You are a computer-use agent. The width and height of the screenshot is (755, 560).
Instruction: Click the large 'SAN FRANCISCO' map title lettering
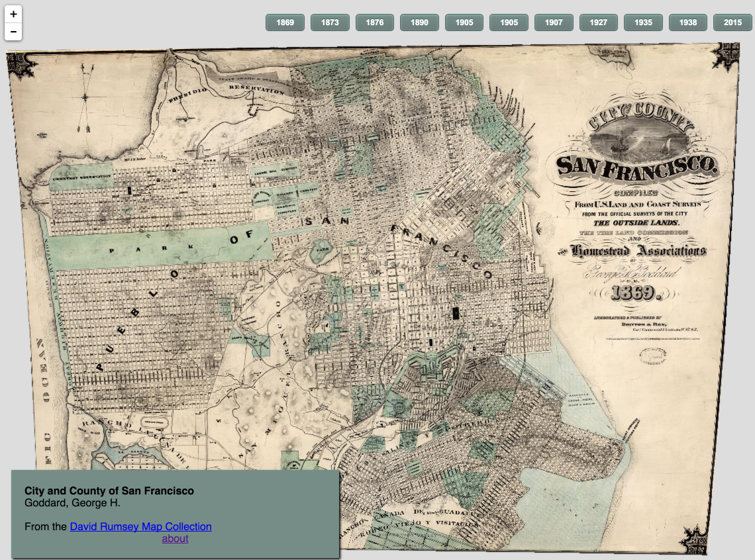coord(636,167)
